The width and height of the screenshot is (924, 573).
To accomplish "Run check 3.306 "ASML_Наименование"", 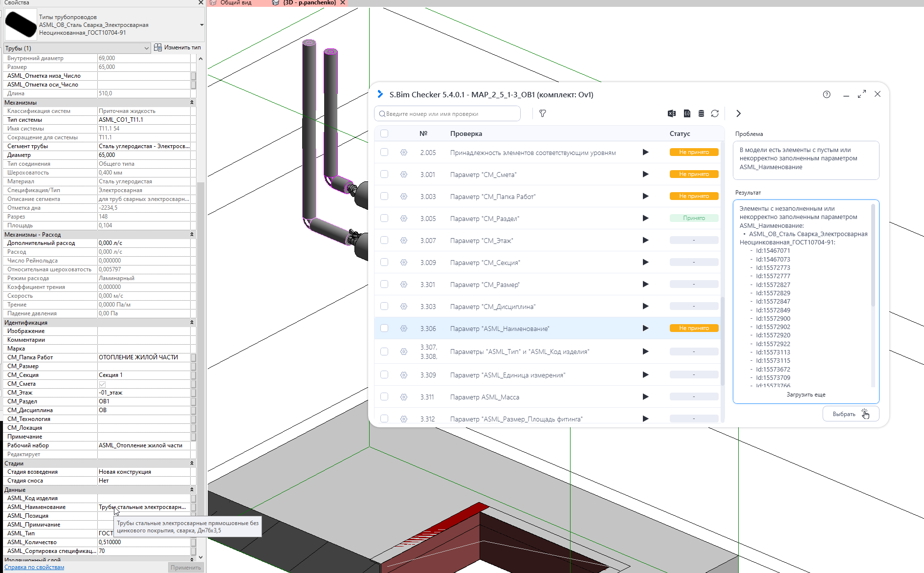I will (x=645, y=328).
